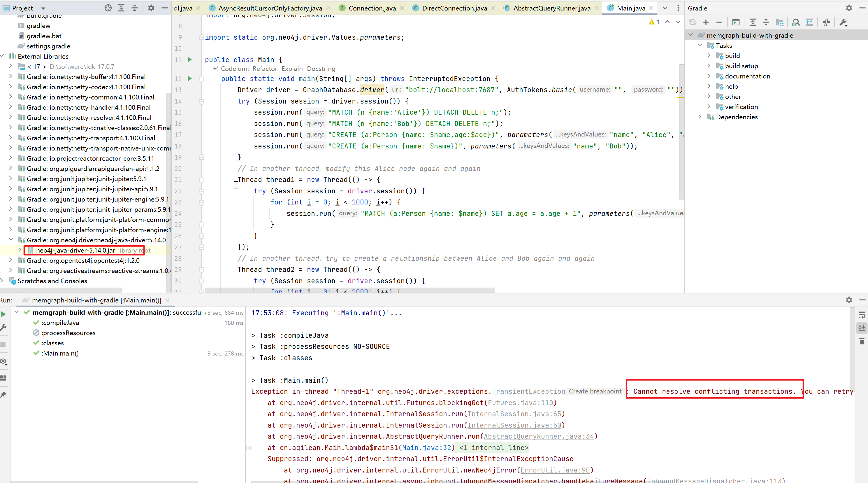
Task: Toggle soft-wrap in run console
Action: pyautogui.click(x=862, y=315)
